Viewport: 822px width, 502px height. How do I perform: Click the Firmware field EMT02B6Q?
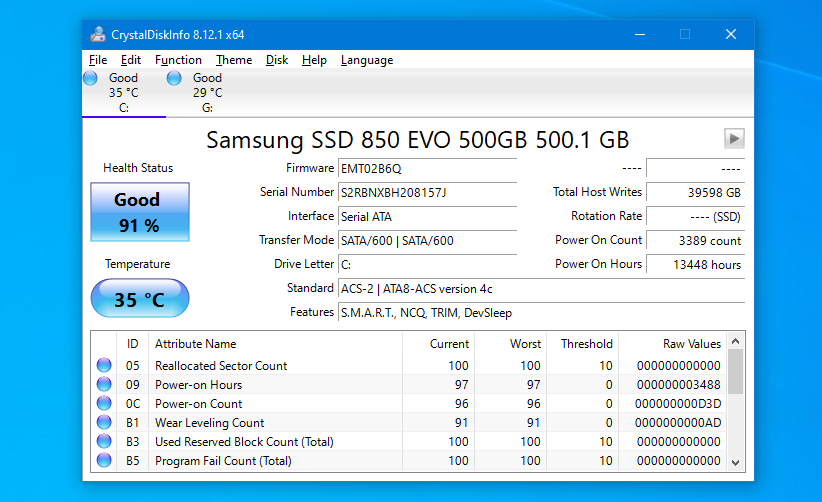[x=427, y=169]
